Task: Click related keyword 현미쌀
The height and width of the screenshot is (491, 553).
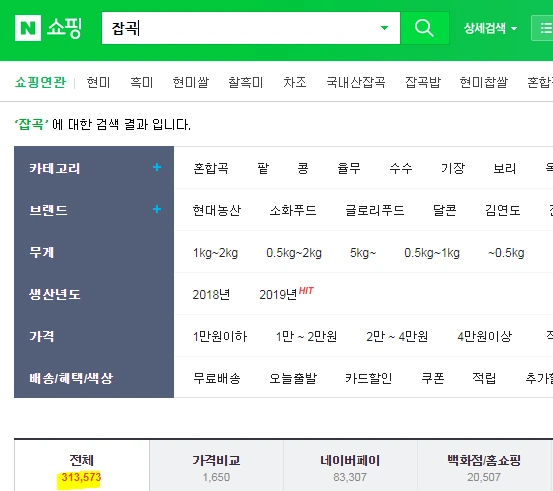Action: click(190, 82)
